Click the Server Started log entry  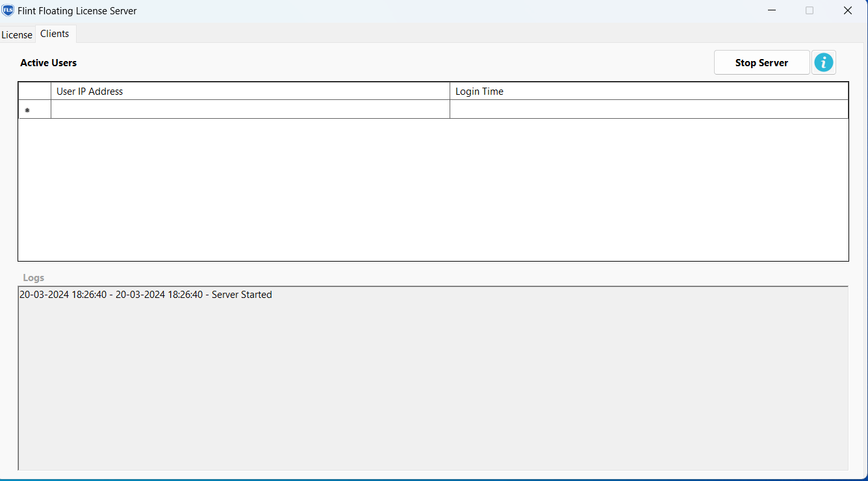click(146, 295)
